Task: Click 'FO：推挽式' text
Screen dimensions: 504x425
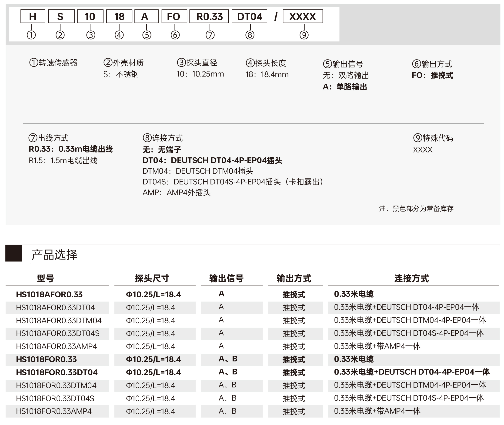Action: [432, 75]
